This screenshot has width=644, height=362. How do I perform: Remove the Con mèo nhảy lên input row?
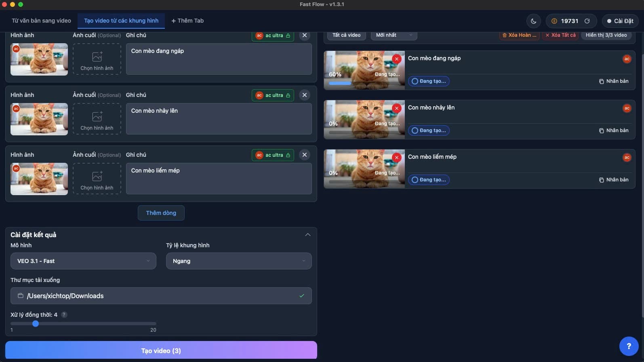click(x=305, y=95)
